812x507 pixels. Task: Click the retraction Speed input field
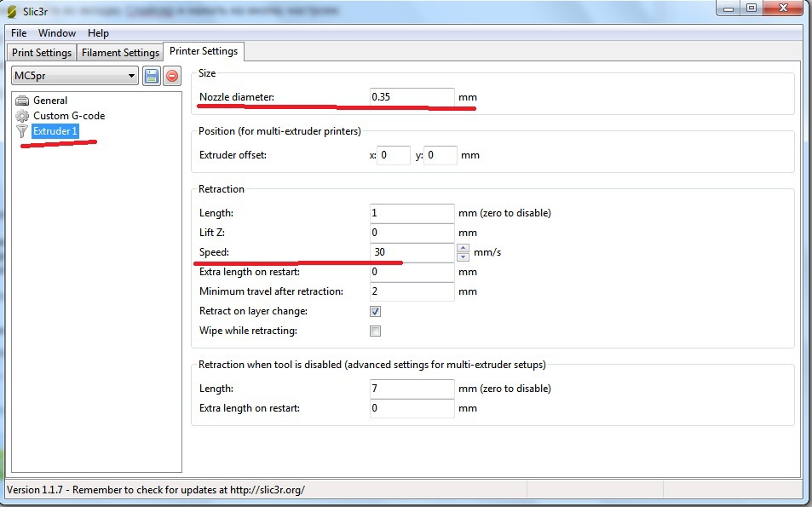point(412,253)
